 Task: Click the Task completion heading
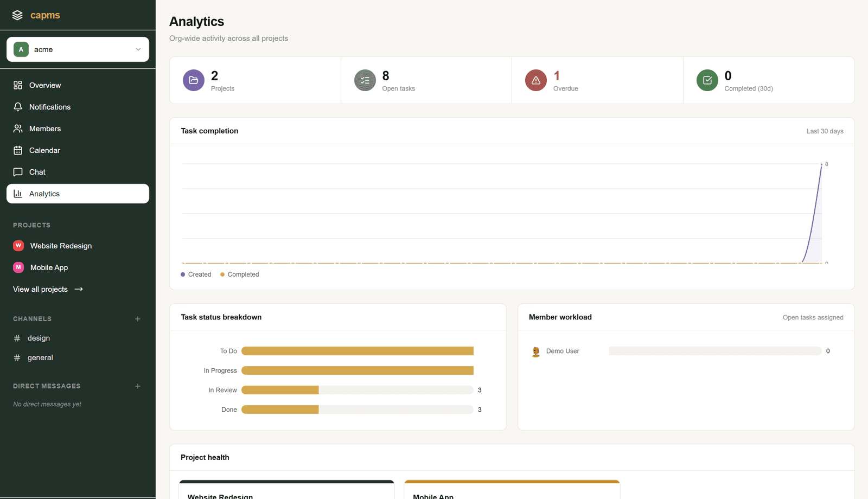[x=209, y=131]
